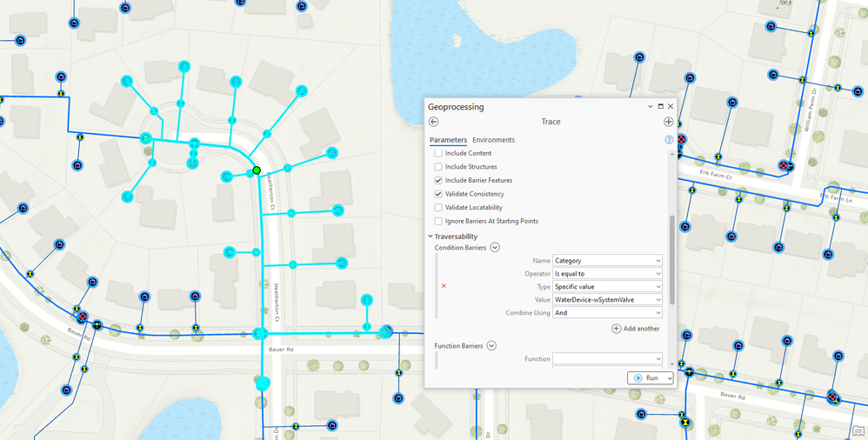Viewport: 868px width, 440px height.
Task: Open the empty Function dropdown
Action: coord(607,358)
